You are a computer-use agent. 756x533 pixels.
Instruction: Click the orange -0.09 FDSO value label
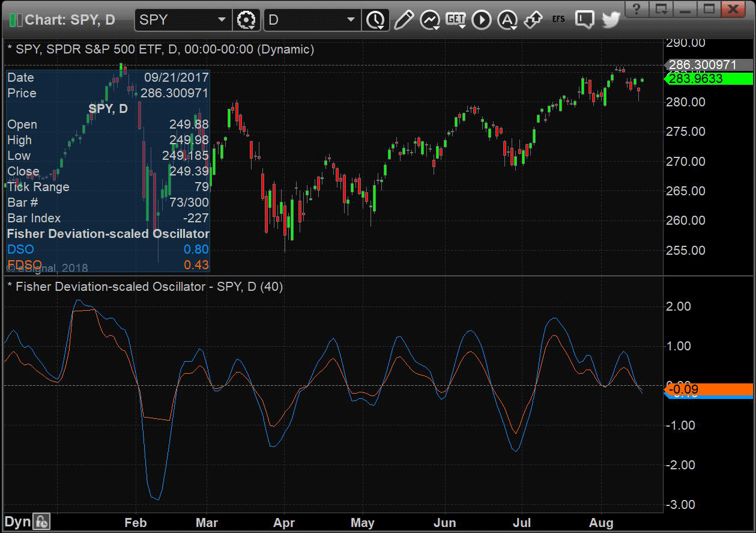point(709,389)
